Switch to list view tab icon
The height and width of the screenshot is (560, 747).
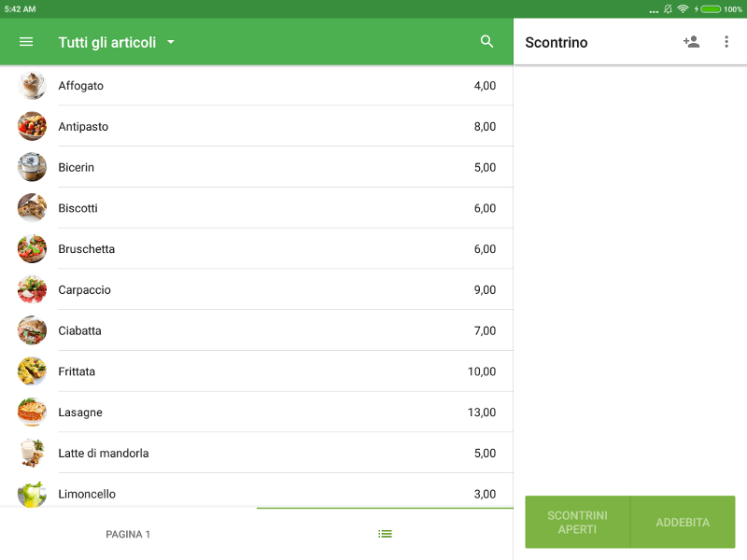tap(385, 534)
